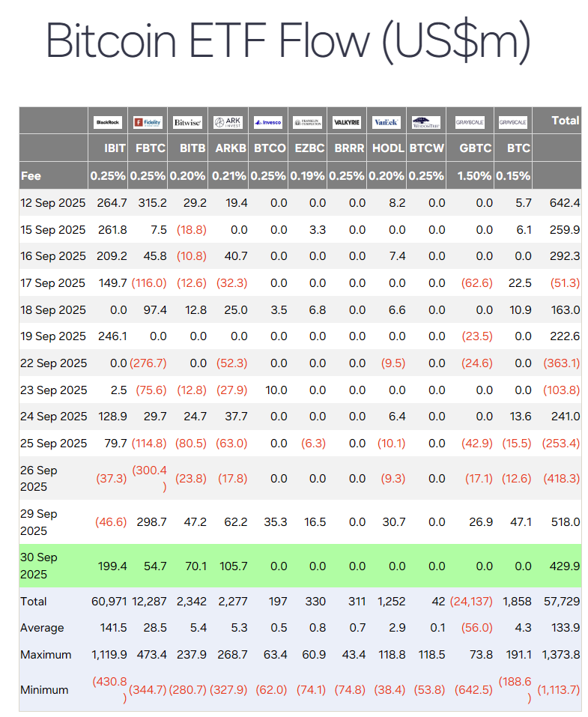Click the 12 Sep 2025 date cell
This screenshot has height=717, width=588.
click(x=53, y=203)
